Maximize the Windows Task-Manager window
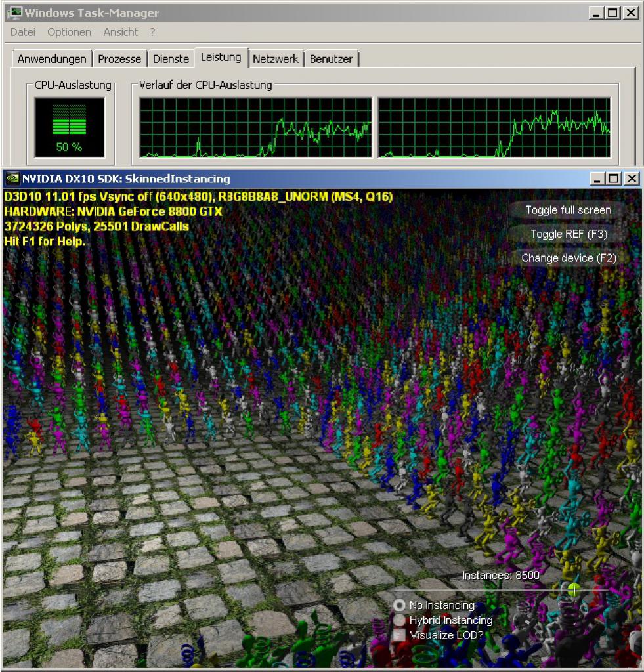Image resolution: width=644 pixels, height=672 pixels. pyautogui.click(x=612, y=13)
